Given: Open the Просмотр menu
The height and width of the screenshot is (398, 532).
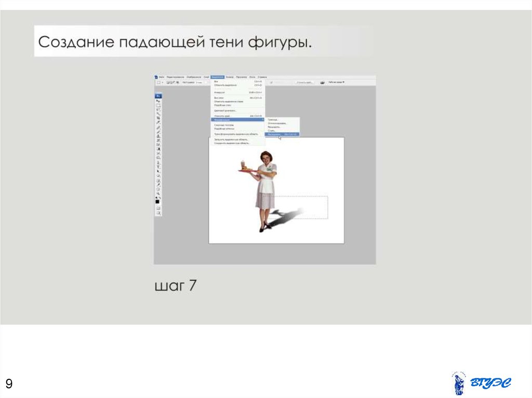Looking at the screenshot, I should tap(241, 77).
